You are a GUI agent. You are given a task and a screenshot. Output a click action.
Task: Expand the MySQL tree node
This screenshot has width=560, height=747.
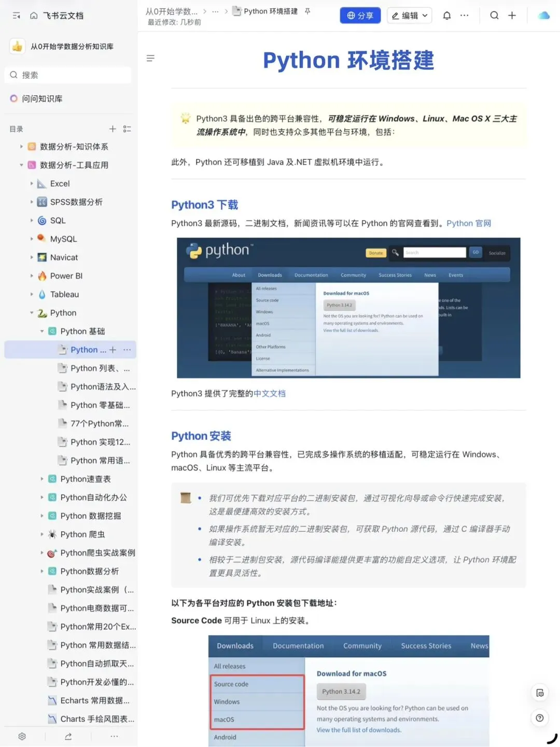(32, 239)
